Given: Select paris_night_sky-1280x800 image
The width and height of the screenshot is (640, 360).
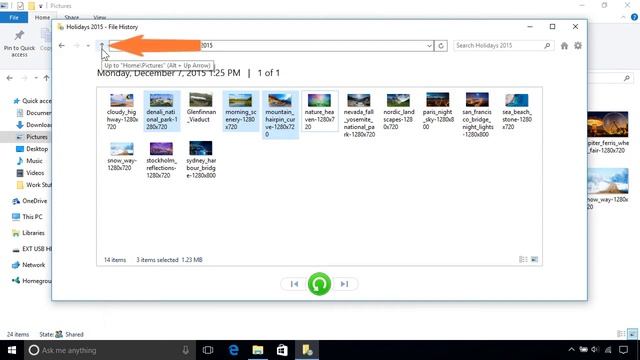Looking at the screenshot, I should [438, 111].
